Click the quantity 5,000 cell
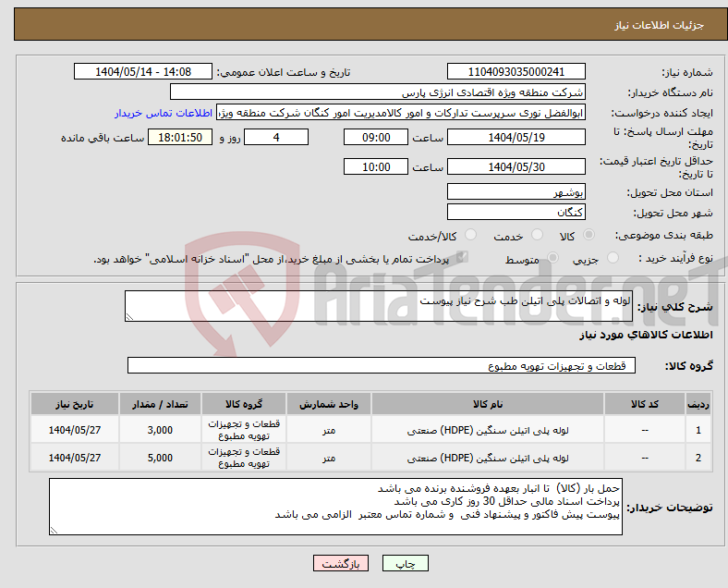728x588 pixels. coord(160,458)
